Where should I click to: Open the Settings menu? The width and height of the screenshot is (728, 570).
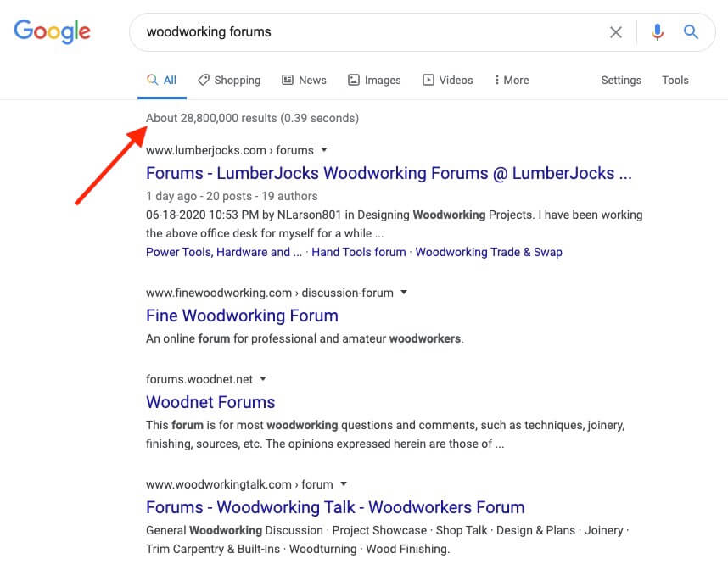(620, 80)
